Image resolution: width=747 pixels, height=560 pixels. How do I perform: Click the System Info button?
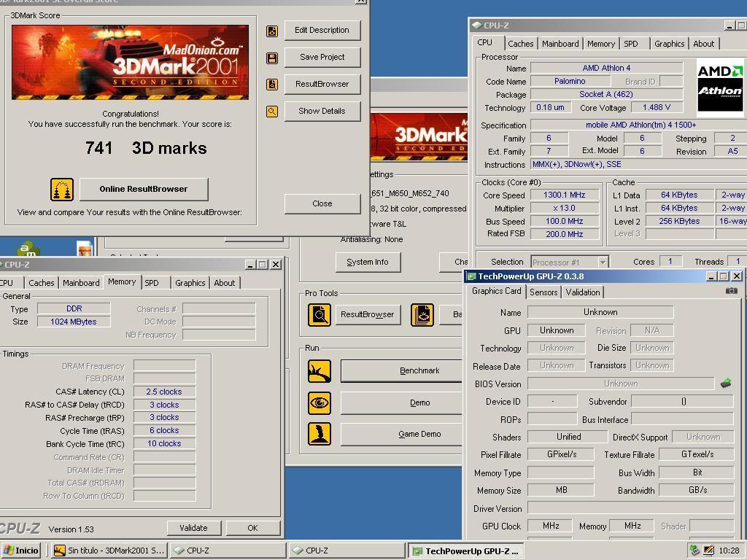(x=368, y=262)
